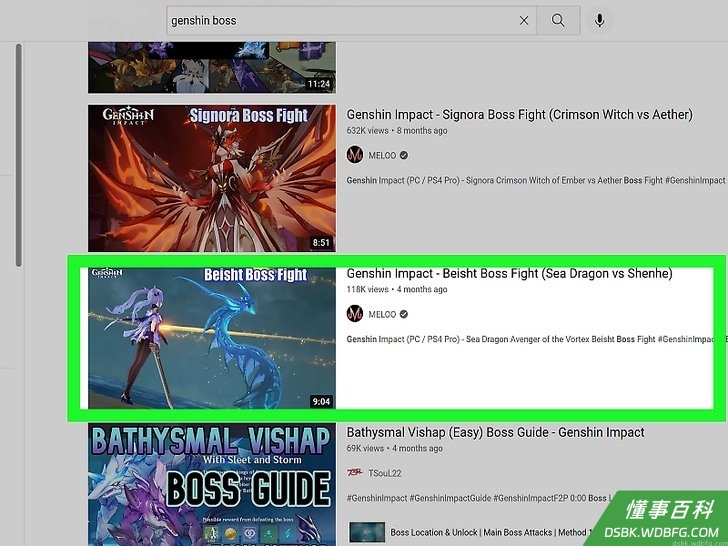Clear the search box with the X icon
The height and width of the screenshot is (546, 728).
(524, 20)
